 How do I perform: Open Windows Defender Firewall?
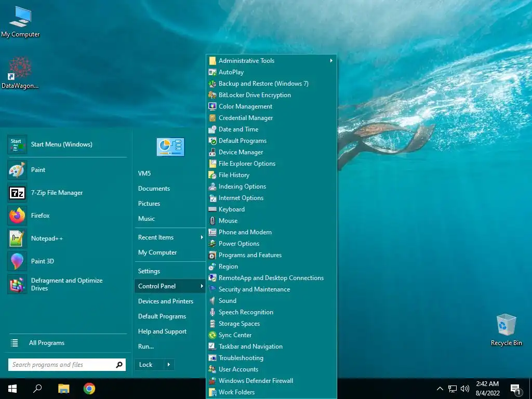[271, 381]
